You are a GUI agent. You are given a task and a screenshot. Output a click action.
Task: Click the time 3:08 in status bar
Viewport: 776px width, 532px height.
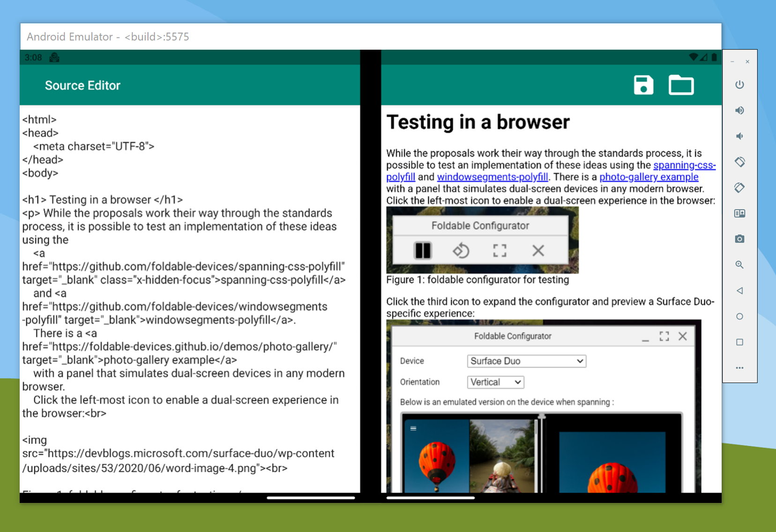pyautogui.click(x=33, y=58)
